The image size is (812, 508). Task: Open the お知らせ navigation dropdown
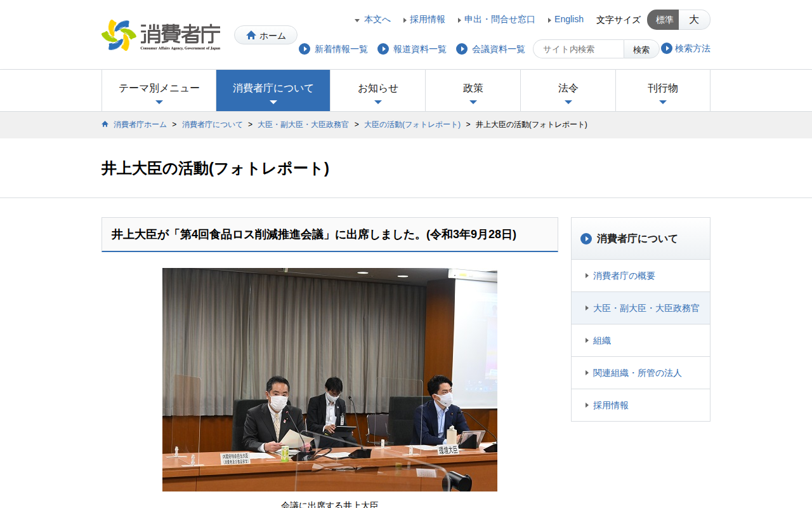point(378,91)
